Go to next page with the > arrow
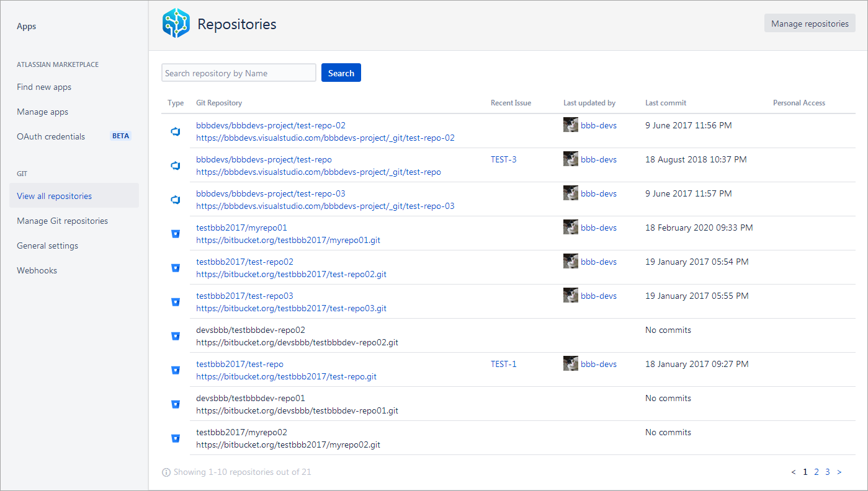 click(839, 472)
